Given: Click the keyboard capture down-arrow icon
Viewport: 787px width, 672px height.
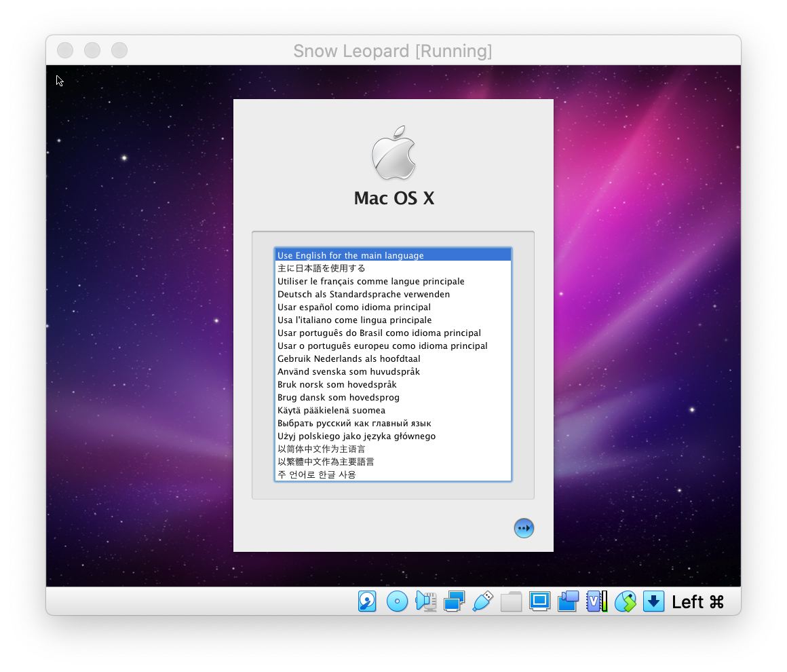Looking at the screenshot, I should pyautogui.click(x=653, y=601).
